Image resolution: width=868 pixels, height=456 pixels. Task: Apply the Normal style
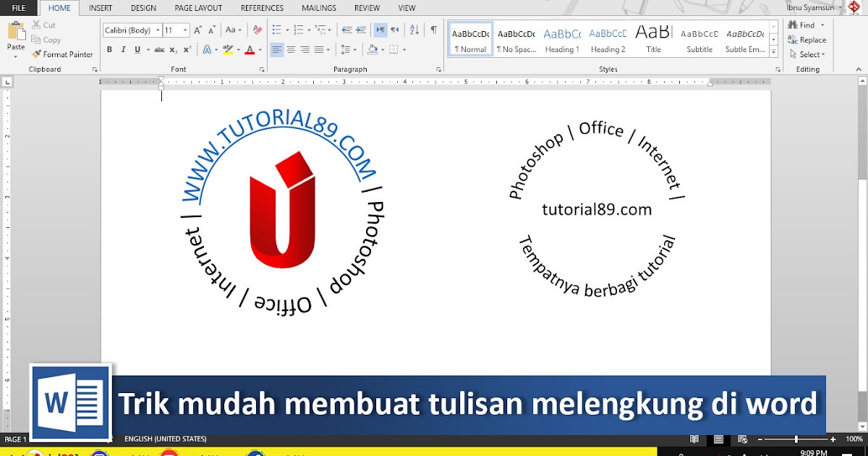(470, 39)
